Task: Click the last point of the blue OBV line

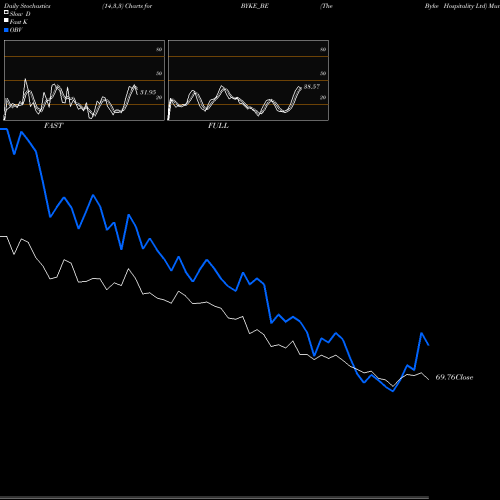Action: (429, 345)
